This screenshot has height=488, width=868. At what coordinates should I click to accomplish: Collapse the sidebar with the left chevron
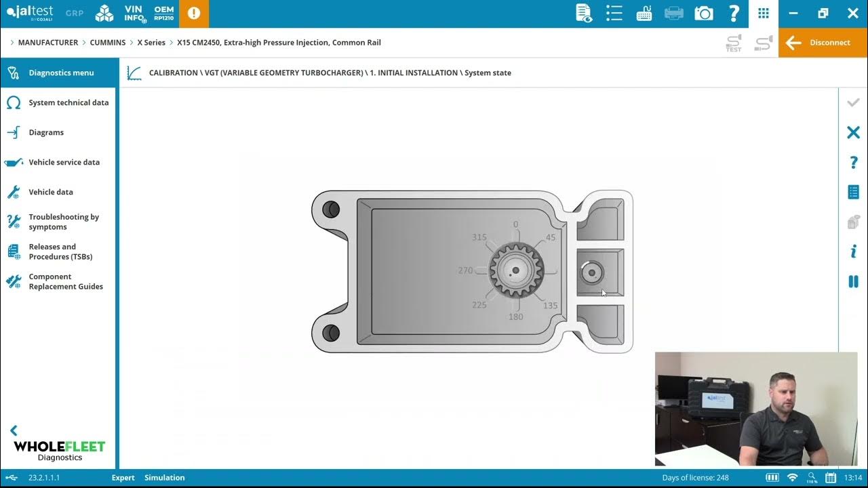coord(14,430)
